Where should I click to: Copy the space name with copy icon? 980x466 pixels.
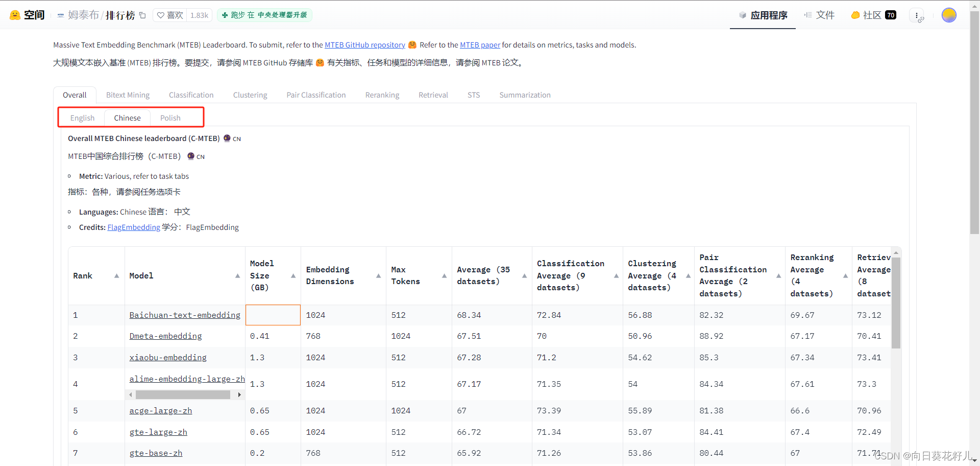[142, 15]
